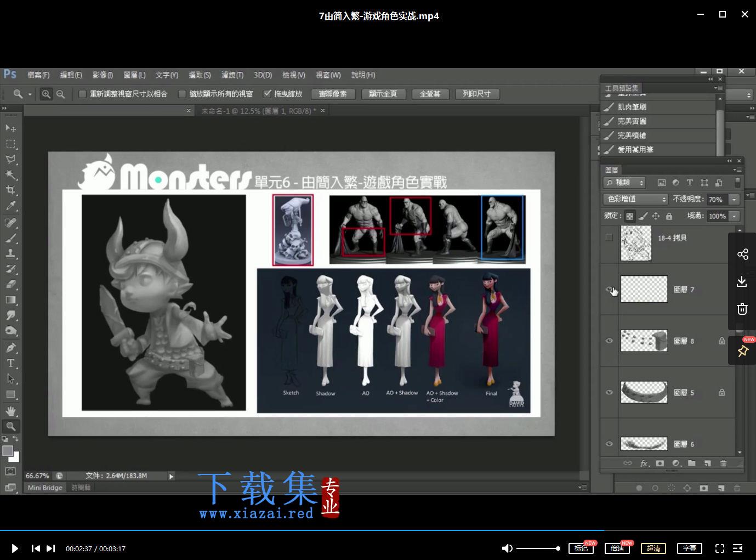
Task: Click the Zoom Out magnifier in options bar
Action: tap(61, 94)
